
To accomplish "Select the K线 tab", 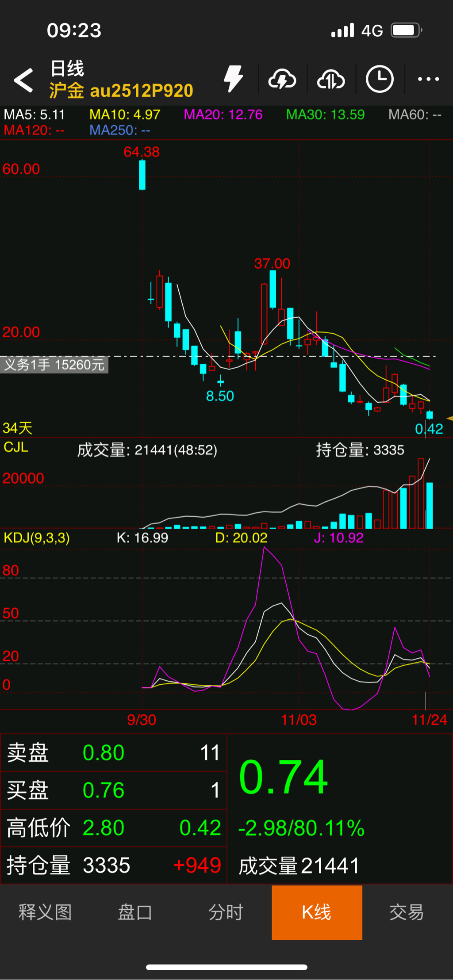I will pyautogui.click(x=317, y=912).
